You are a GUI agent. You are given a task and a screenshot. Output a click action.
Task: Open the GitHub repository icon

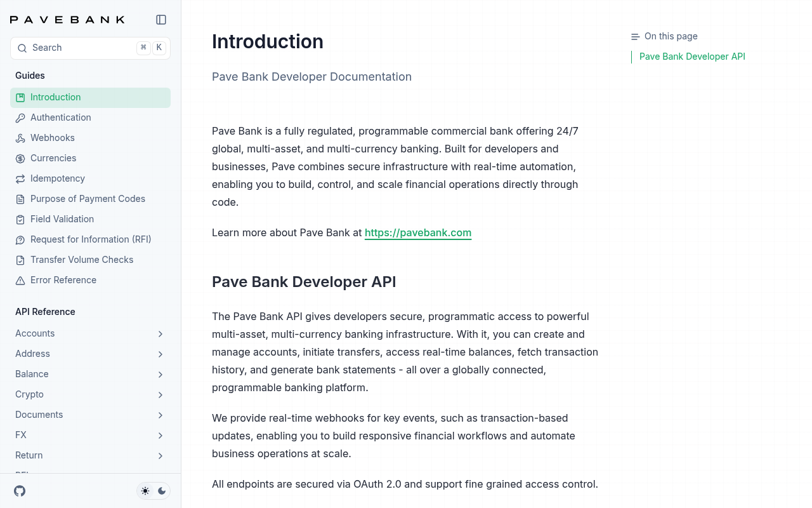[x=20, y=491]
